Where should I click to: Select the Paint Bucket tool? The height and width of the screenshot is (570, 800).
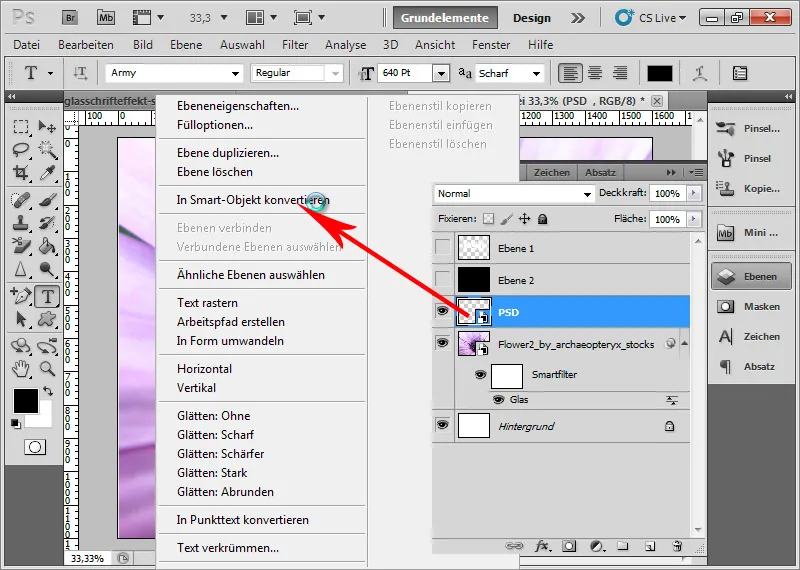(47, 246)
